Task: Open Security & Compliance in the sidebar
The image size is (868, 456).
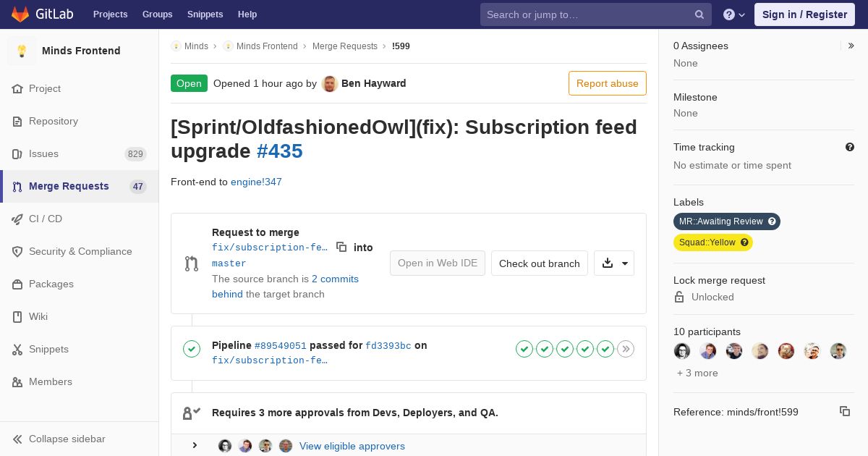Action: (x=80, y=251)
